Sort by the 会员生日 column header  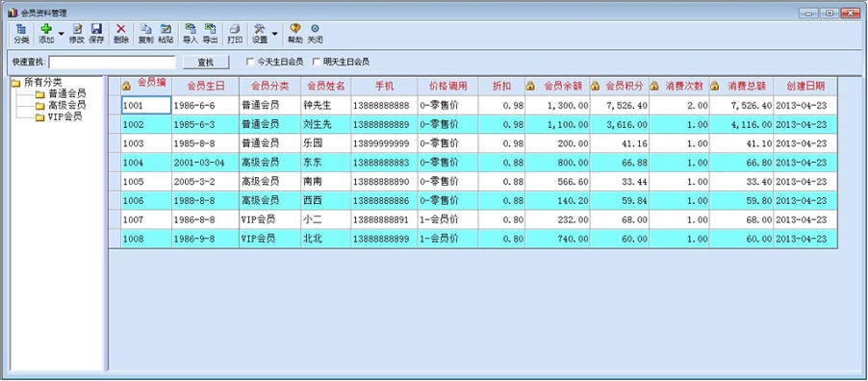click(x=205, y=87)
